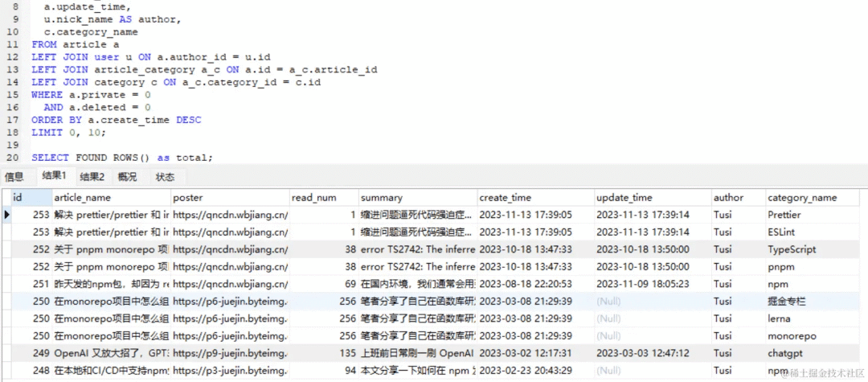Click the Prettier category cell
The image size is (868, 382).
click(812, 215)
